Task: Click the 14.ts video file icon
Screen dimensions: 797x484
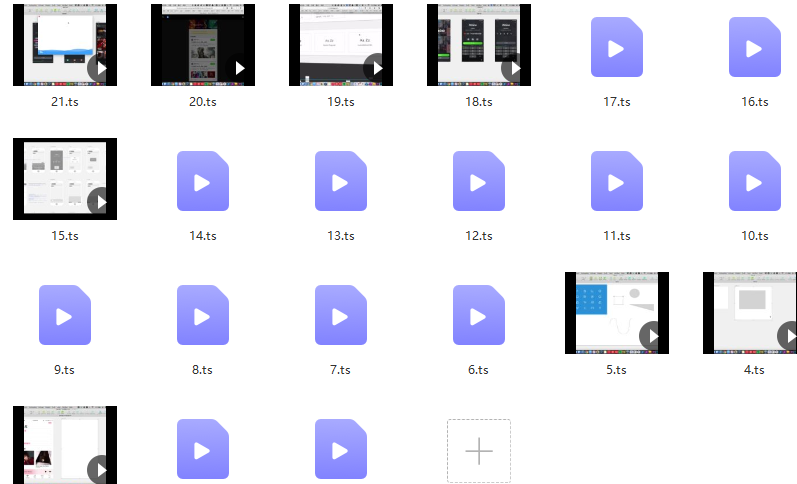Action: pos(203,181)
